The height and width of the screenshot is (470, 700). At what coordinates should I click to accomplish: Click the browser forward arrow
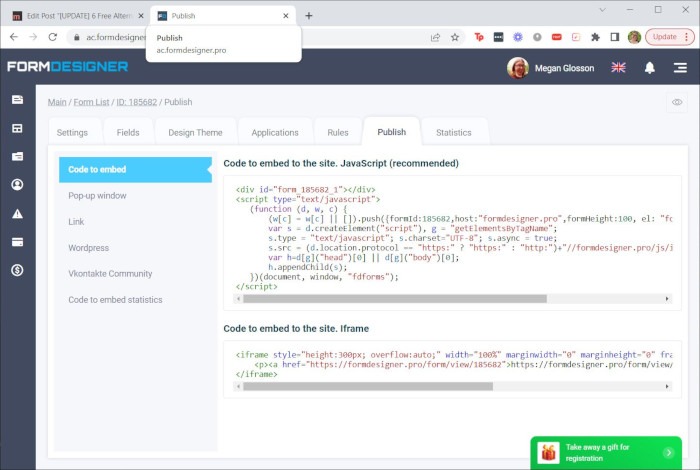pyautogui.click(x=33, y=37)
